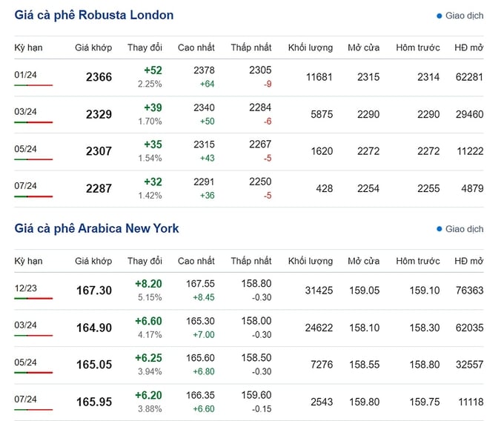The width and height of the screenshot is (504, 421).
Task: Click the open price 159.80
Action: tap(365, 402)
